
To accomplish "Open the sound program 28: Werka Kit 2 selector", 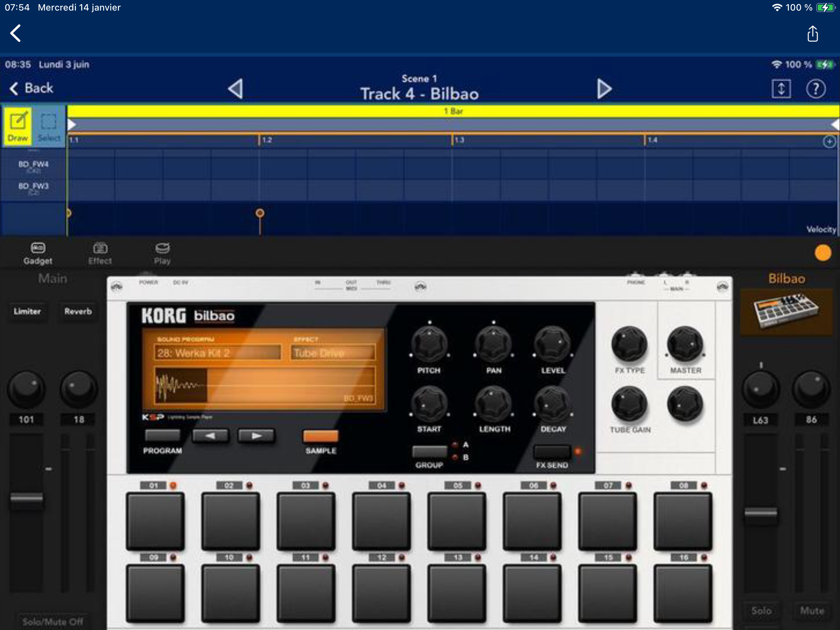I will tap(218, 353).
